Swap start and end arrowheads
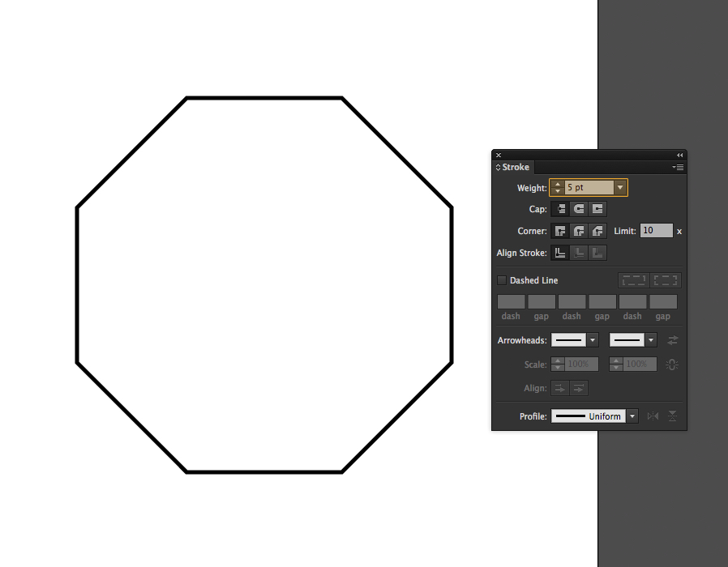The height and width of the screenshot is (567, 728). click(673, 340)
